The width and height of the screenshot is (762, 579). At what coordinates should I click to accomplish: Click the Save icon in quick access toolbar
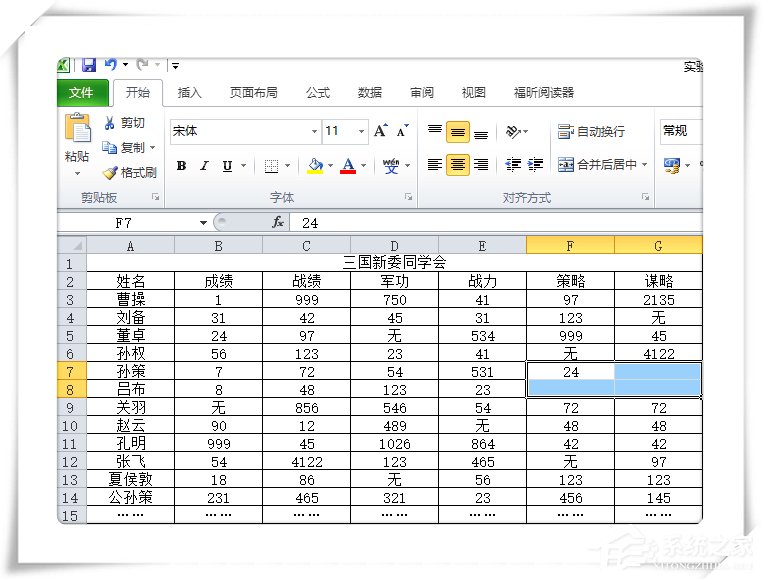click(x=88, y=66)
